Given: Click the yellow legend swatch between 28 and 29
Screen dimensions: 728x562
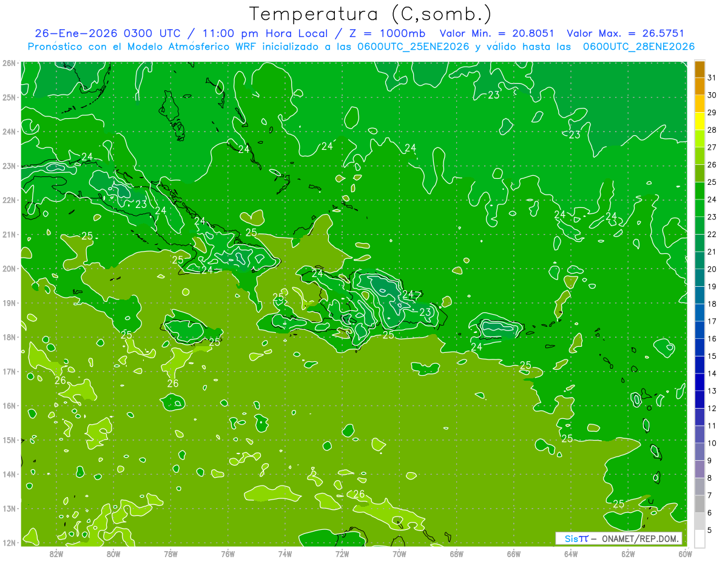Looking at the screenshot, I should pos(699,121).
